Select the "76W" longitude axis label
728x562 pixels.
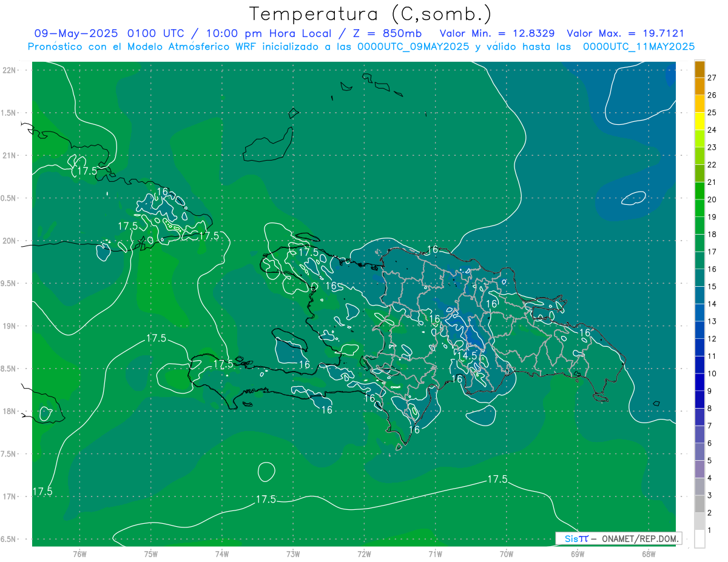tap(79, 554)
